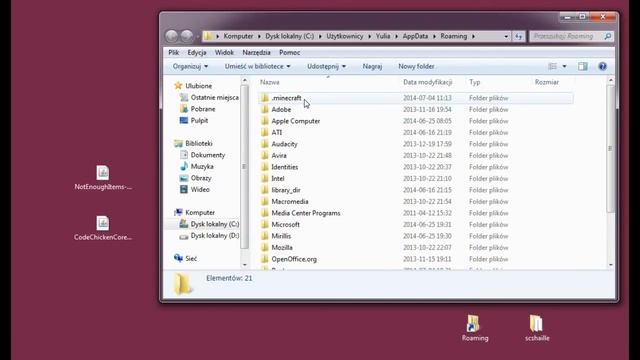Select the ATI folder icon

265,132
